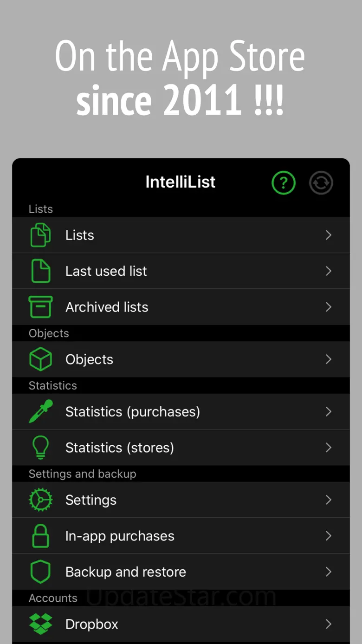362x644 pixels.
Task: Go to In-app purchases label
Action: (x=120, y=536)
